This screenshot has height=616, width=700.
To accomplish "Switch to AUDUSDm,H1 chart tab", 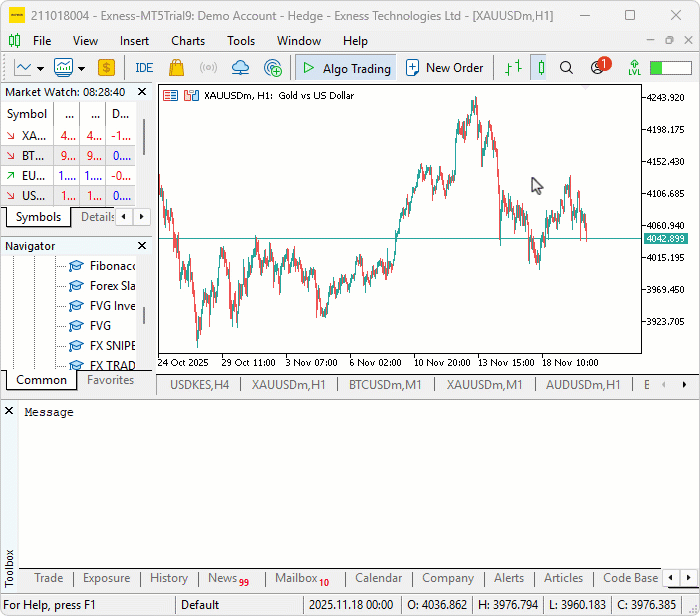I will (583, 385).
